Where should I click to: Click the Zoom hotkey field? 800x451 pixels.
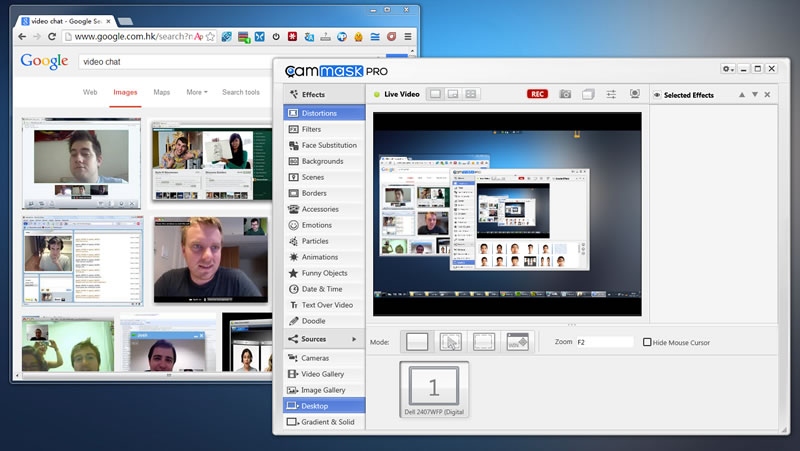605,342
